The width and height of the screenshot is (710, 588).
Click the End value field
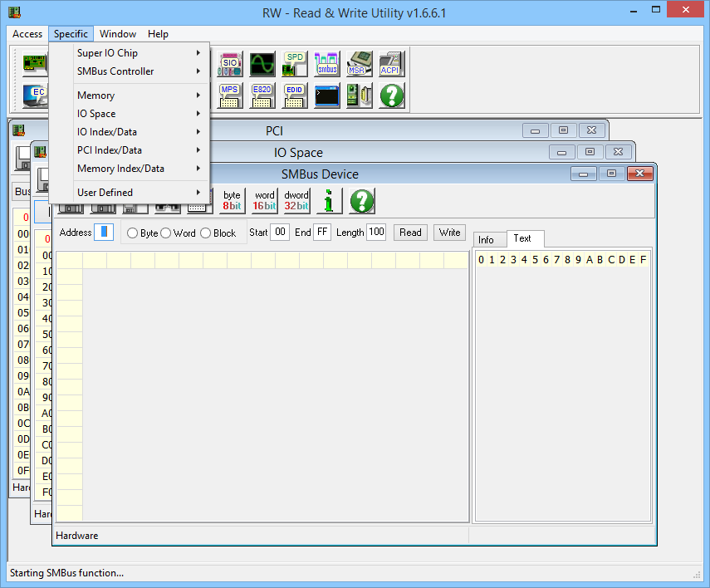322,232
